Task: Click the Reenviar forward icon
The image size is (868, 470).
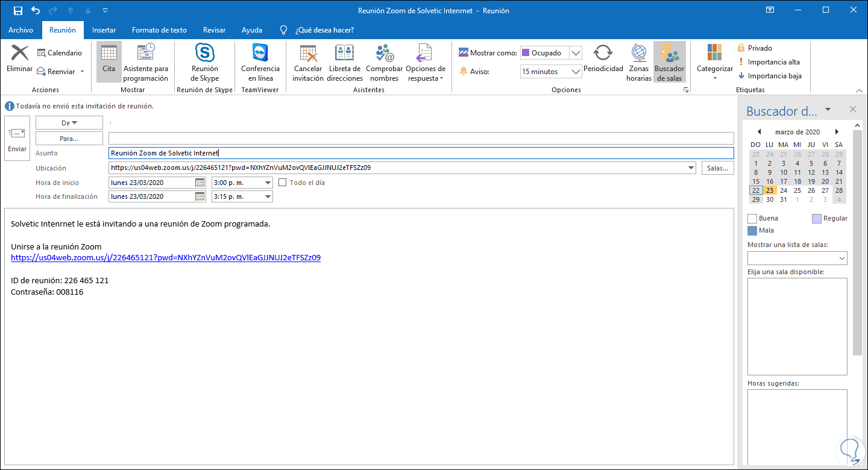Action: tap(41, 72)
